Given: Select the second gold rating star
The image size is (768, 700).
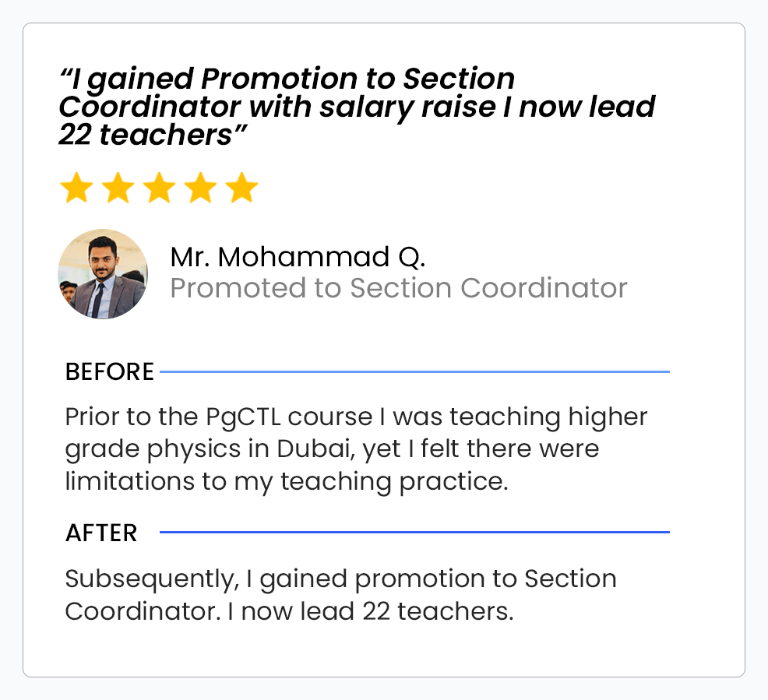Looking at the screenshot, I should pos(118,188).
